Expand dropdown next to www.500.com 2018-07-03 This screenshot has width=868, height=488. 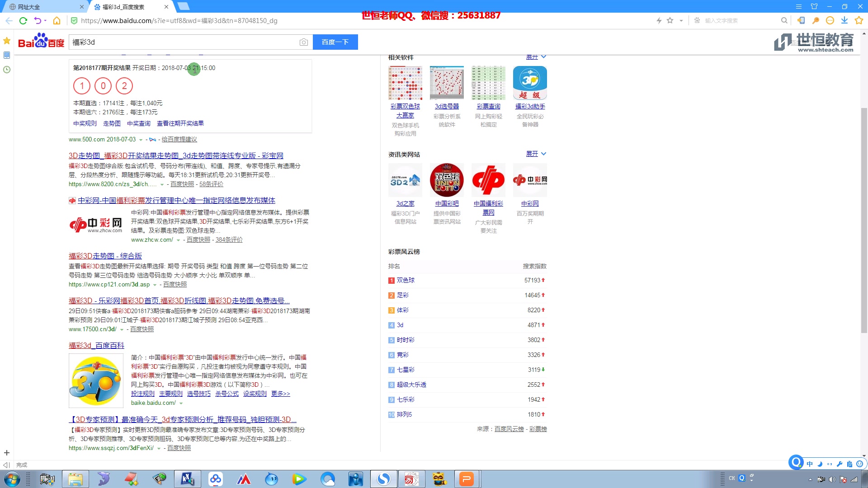141,140
